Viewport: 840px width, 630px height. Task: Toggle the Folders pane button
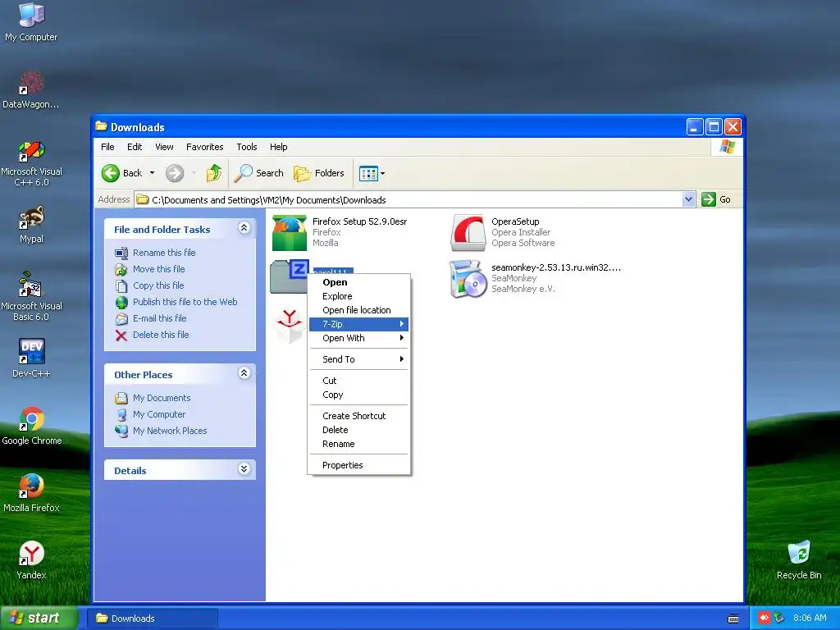(319, 173)
